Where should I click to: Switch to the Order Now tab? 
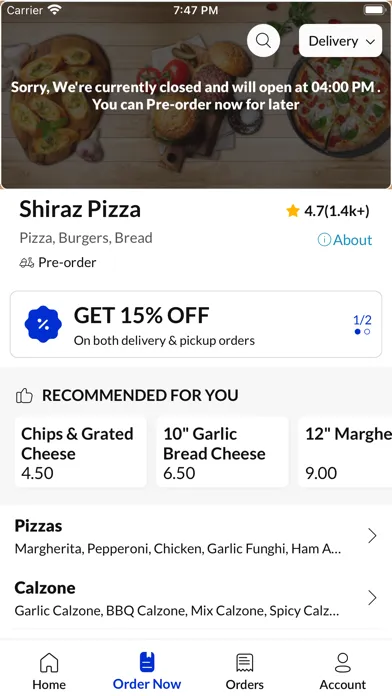[x=147, y=671]
